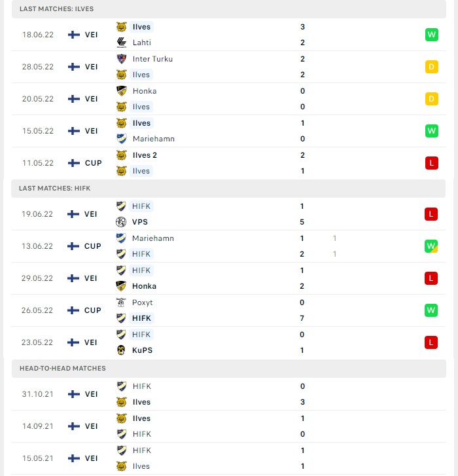The height and width of the screenshot is (476, 458).
Task: Click the Lahti team logo
Action: 122,43
